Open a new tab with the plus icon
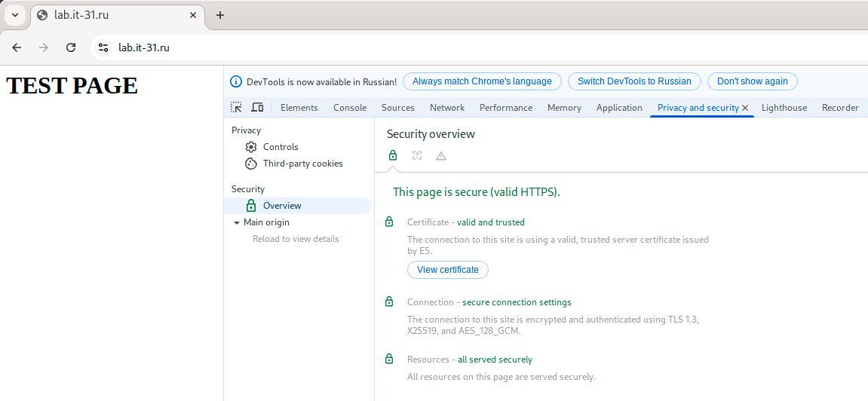Screen dimensions: 868x401 pos(220,15)
